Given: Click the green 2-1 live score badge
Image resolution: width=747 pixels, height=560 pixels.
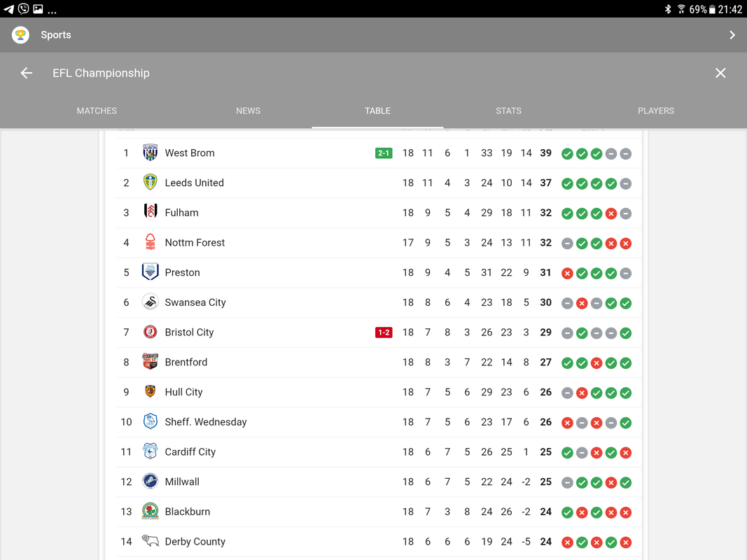Looking at the screenshot, I should point(384,153).
